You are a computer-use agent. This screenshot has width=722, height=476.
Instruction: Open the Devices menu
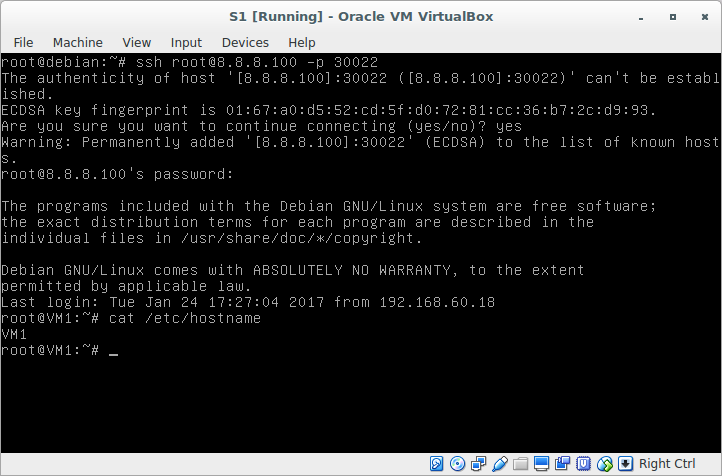click(x=245, y=42)
